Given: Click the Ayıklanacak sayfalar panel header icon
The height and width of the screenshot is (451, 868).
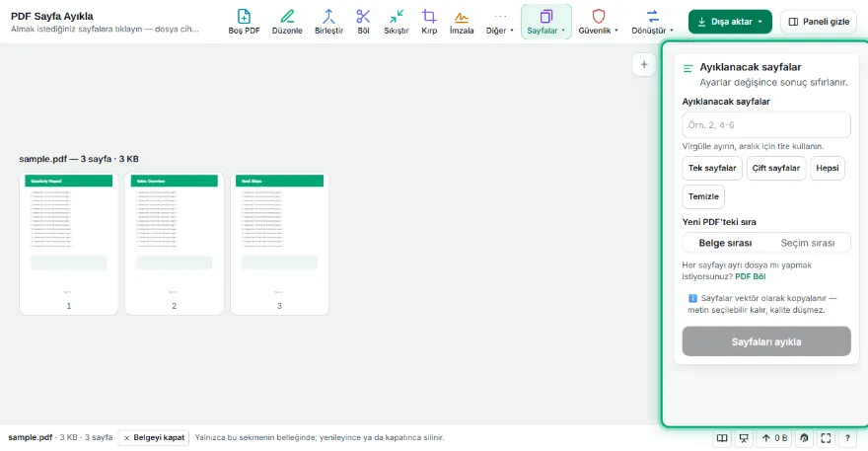Looking at the screenshot, I should [688, 69].
